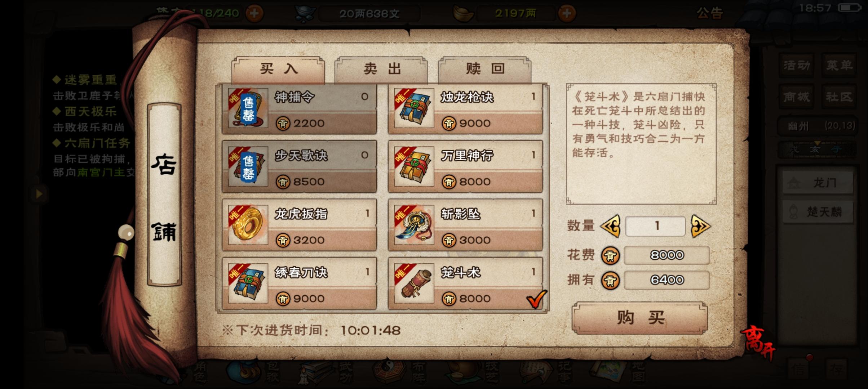Click the sold-out 神捕令 token item
This screenshot has height=389, width=868.
299,109
